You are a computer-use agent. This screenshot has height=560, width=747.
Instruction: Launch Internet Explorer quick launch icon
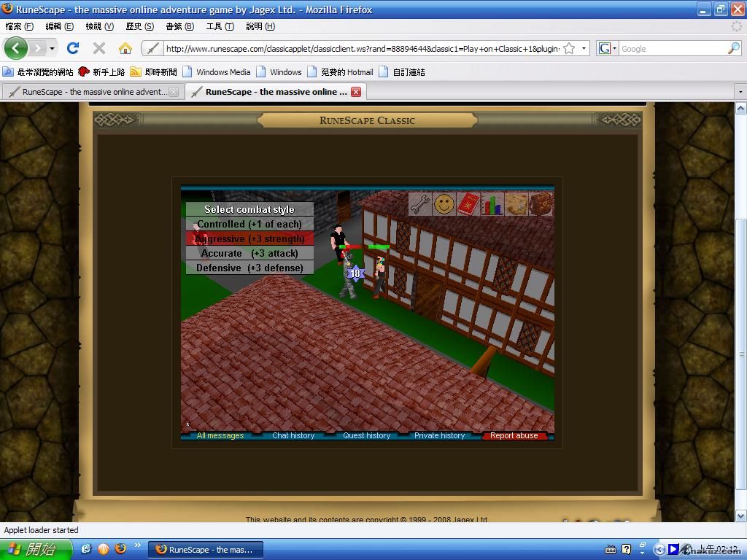[86, 548]
